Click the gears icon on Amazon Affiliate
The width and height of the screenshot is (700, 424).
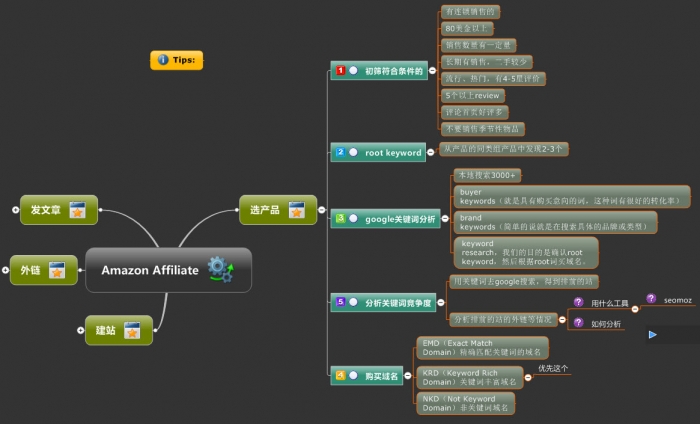pos(221,269)
